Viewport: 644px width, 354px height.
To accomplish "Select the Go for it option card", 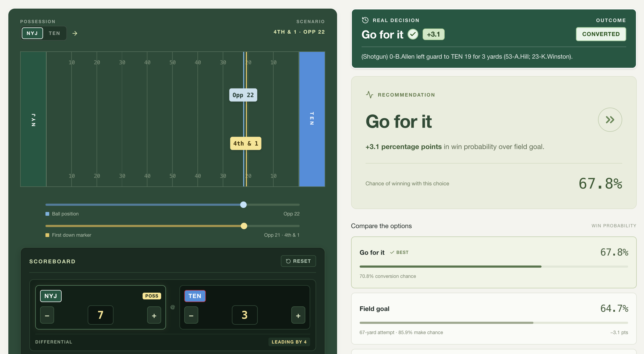I will [x=494, y=263].
